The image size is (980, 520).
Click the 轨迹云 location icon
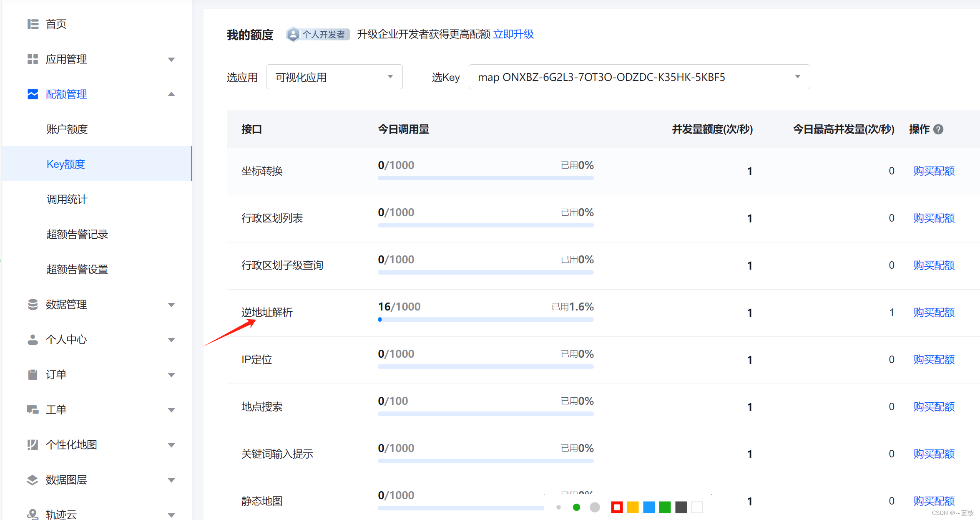click(x=33, y=514)
